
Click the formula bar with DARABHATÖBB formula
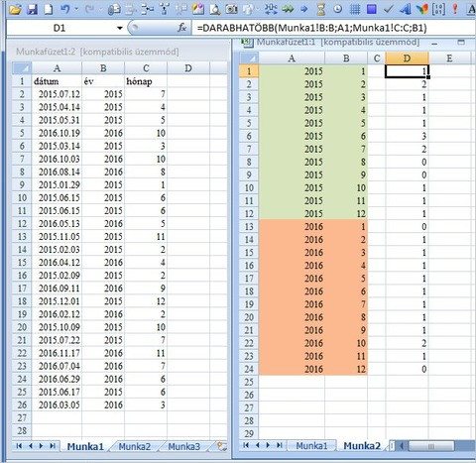pos(334,28)
